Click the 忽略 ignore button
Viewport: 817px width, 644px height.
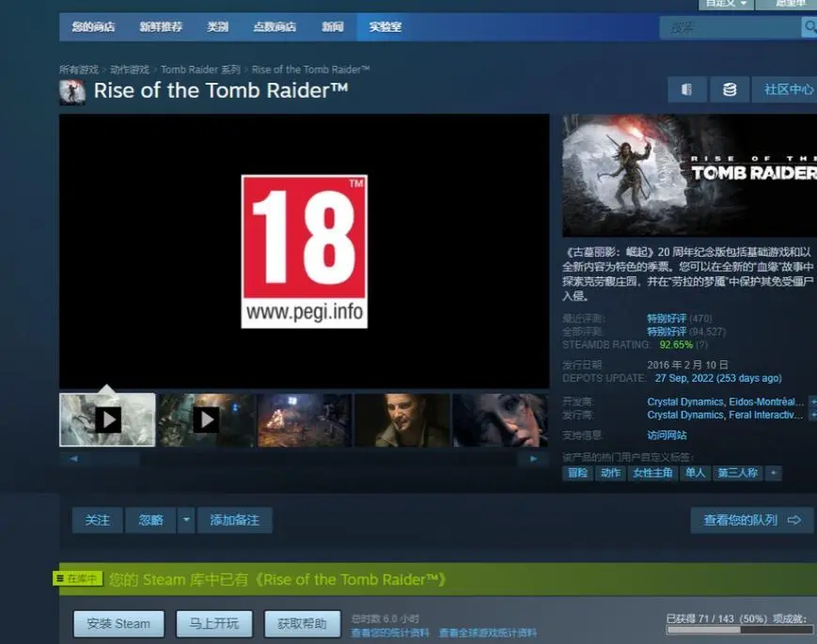[x=150, y=520]
